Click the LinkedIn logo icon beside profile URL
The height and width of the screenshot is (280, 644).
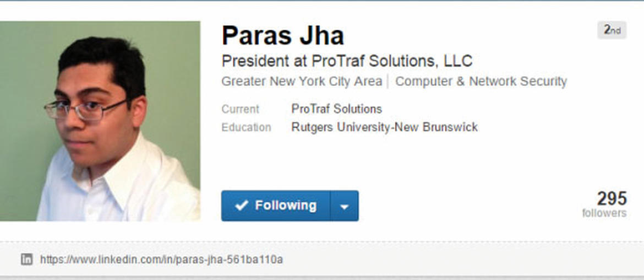tap(27, 259)
